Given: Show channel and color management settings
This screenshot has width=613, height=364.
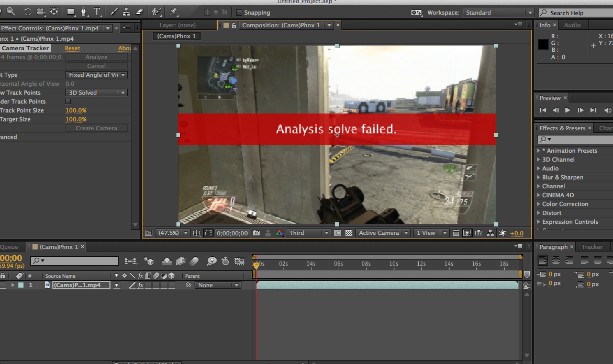Looking at the screenshot, I should [279, 233].
